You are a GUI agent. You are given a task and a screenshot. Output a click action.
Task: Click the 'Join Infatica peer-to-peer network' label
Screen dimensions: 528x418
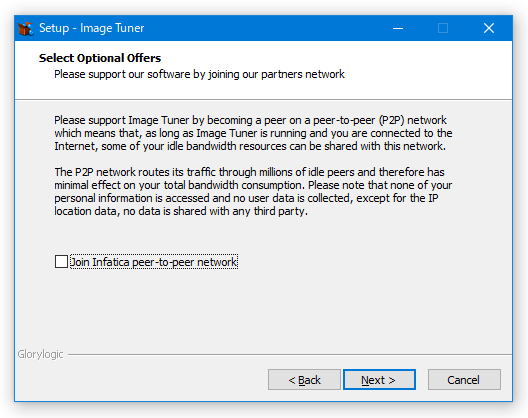click(x=154, y=262)
